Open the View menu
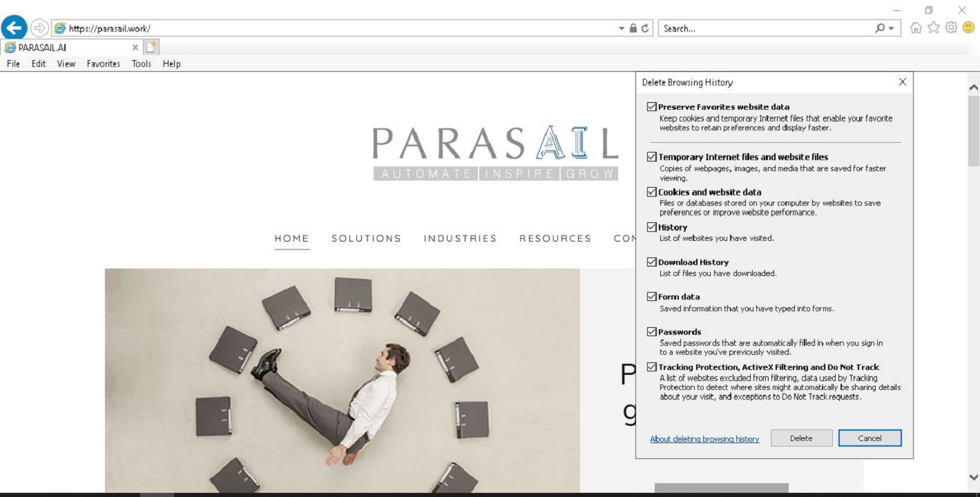Viewport: 980px width, 497px height. point(66,64)
